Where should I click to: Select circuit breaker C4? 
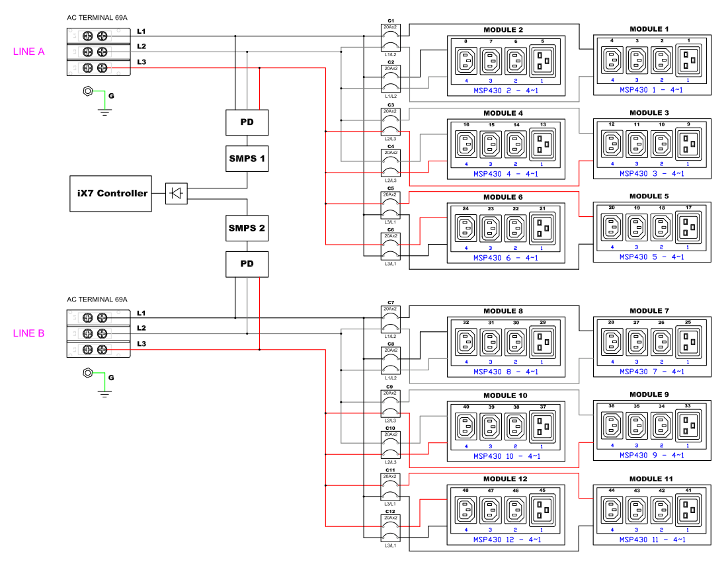tap(391, 163)
